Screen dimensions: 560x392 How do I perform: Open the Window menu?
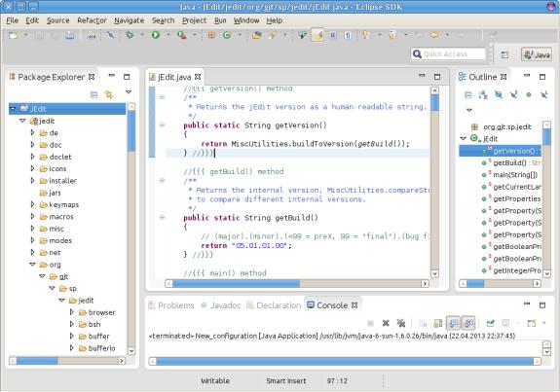(x=246, y=20)
